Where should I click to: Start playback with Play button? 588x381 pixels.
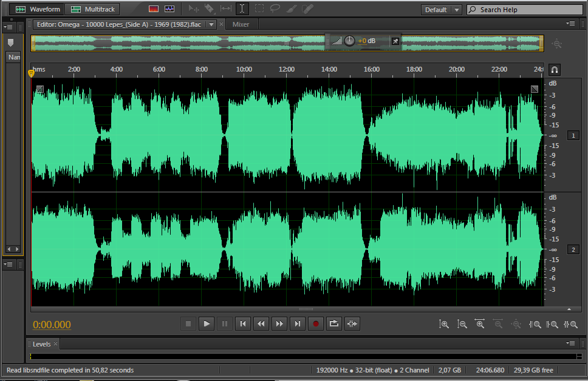(x=207, y=324)
